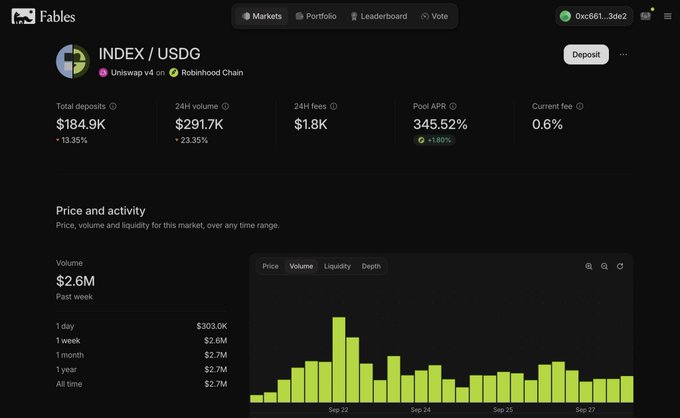Open the Robinhood Chain link
The image size is (680, 418).
tap(212, 72)
